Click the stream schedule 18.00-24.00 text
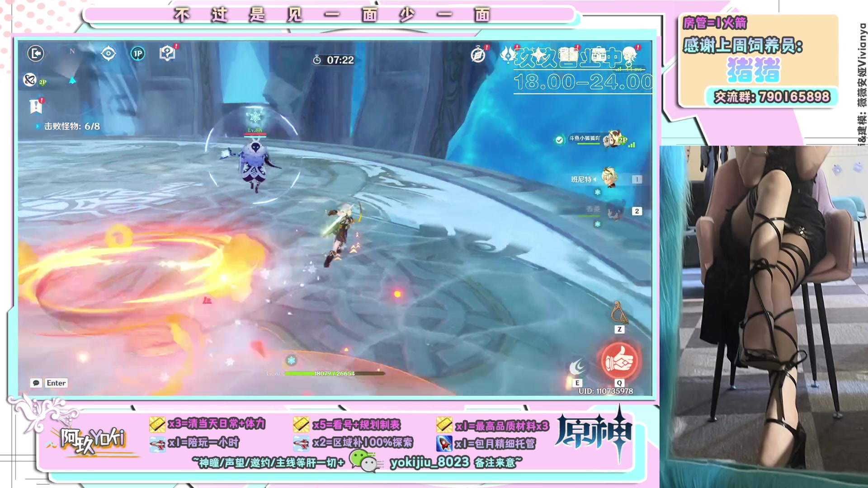The image size is (868, 488). tap(583, 82)
